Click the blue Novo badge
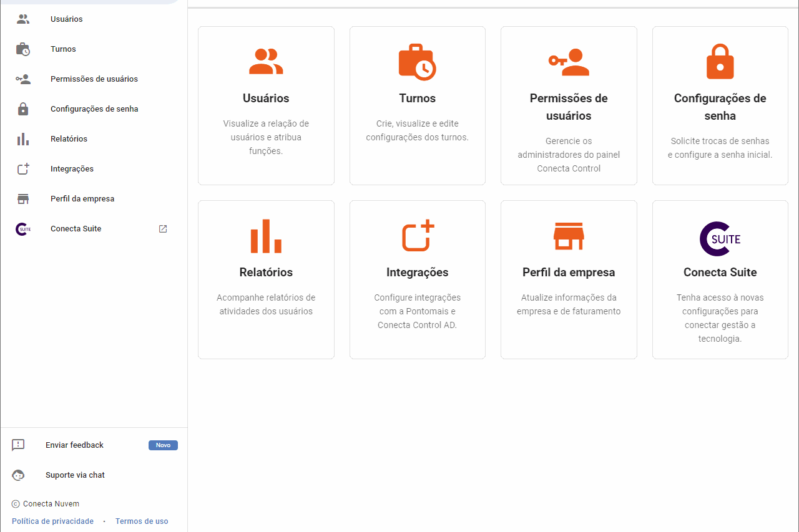The width and height of the screenshot is (799, 532). [x=163, y=445]
